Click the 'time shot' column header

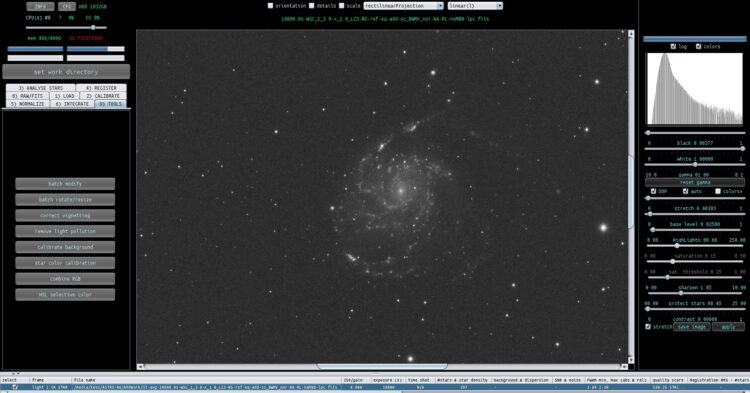point(419,380)
